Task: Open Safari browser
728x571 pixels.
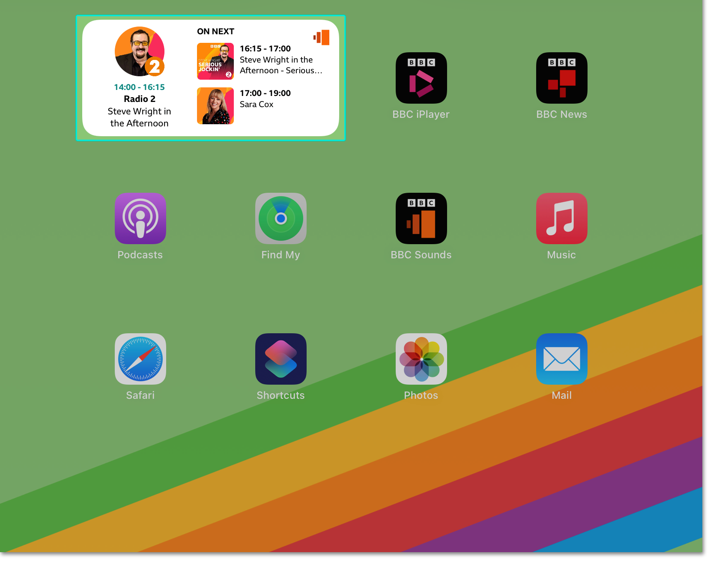Action: click(x=140, y=359)
